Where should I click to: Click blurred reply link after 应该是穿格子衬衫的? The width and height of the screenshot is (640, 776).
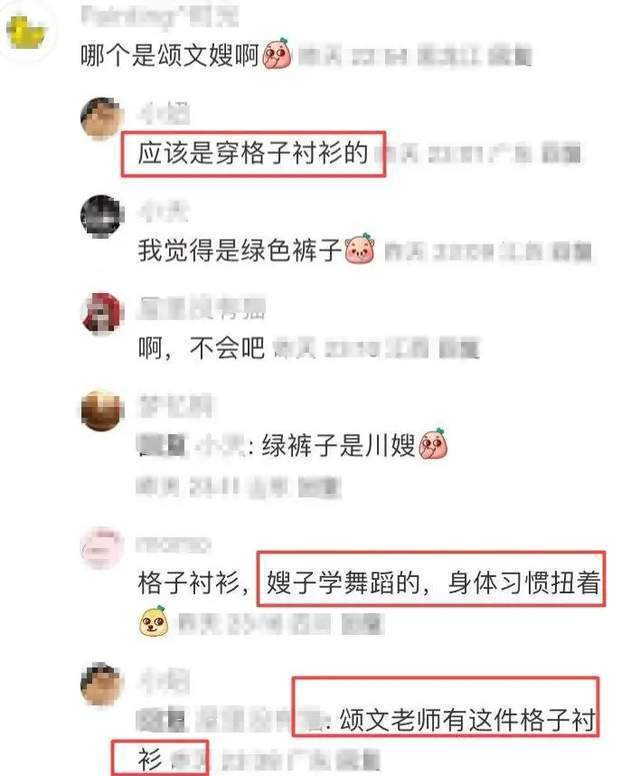tap(561, 153)
